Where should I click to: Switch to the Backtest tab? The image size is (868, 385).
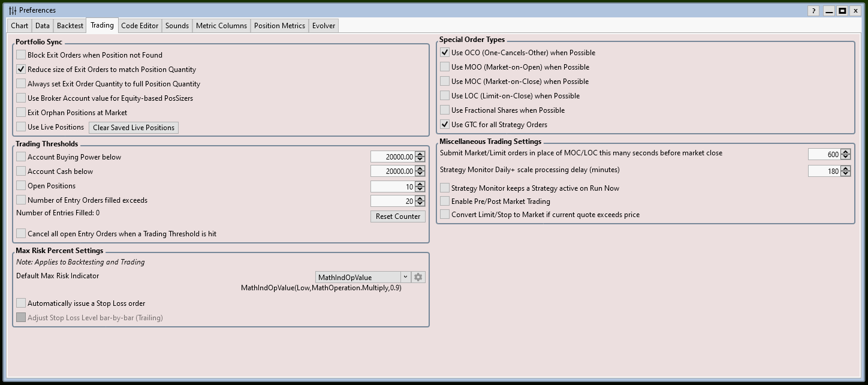(x=70, y=26)
